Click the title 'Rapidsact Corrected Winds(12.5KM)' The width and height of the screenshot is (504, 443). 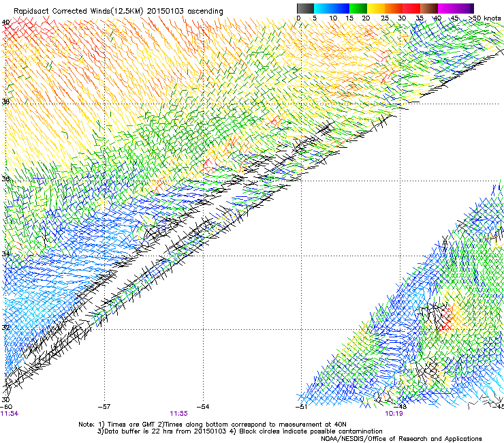[78, 12]
